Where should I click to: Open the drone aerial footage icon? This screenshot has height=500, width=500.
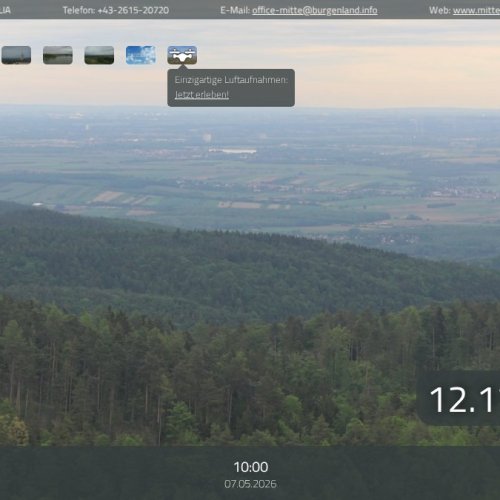(182, 55)
